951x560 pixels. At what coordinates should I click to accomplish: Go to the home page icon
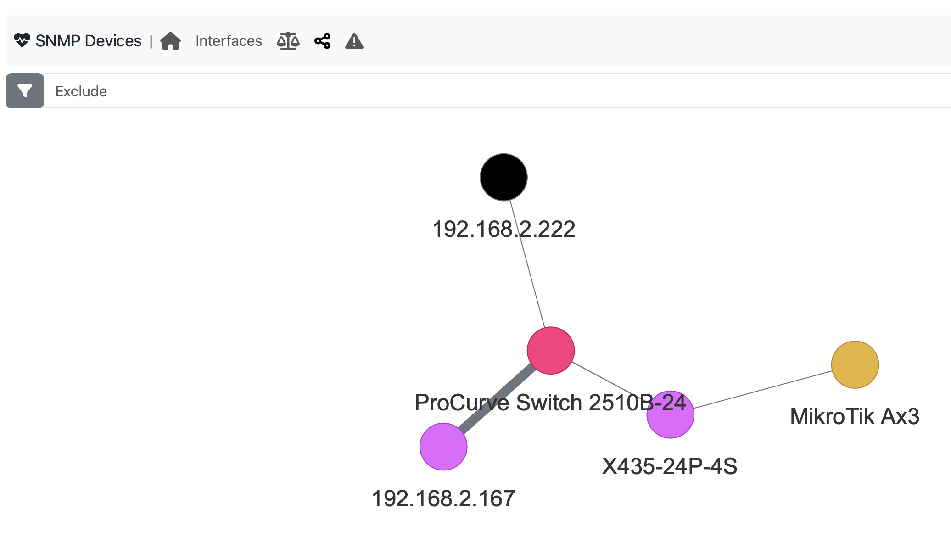point(170,41)
